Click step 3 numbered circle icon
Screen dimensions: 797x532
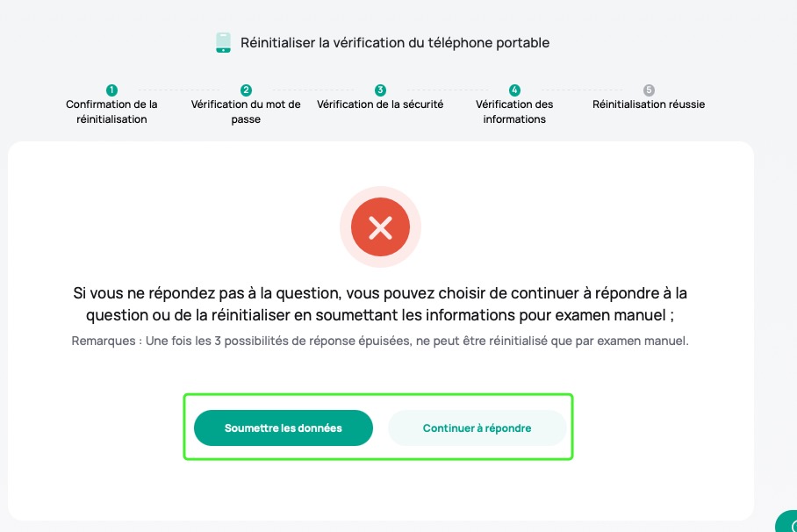[x=380, y=90]
